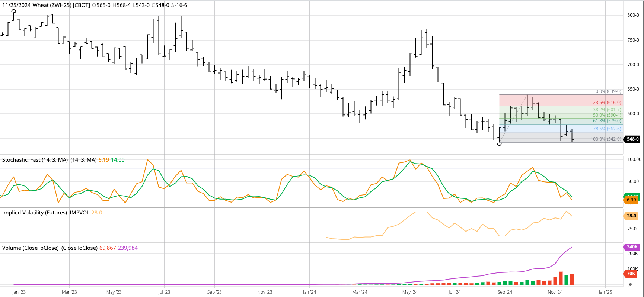Image resolution: width=644 pixels, height=297 pixels.
Task: Open the Implied Volatility (Futures) label
Action: tap(35, 213)
